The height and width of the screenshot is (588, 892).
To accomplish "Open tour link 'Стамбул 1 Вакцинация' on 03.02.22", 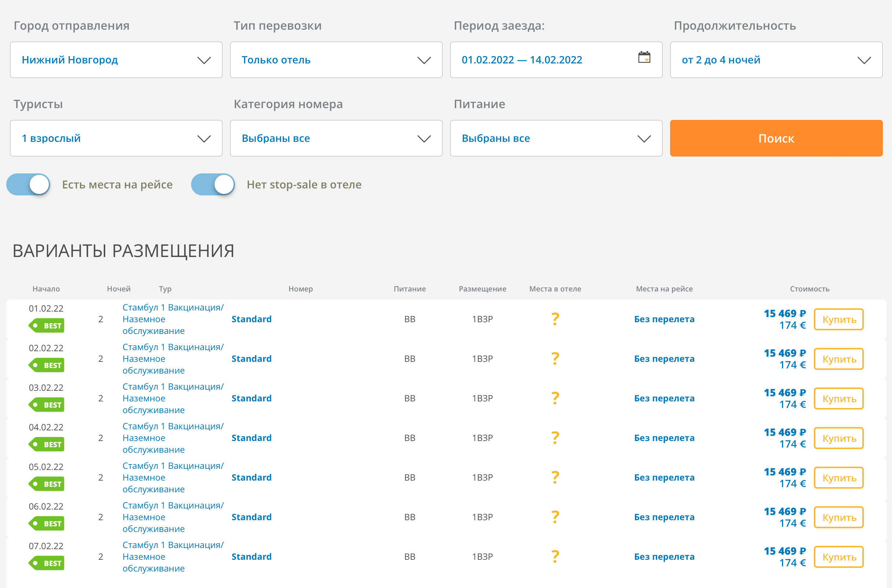I will [173, 398].
